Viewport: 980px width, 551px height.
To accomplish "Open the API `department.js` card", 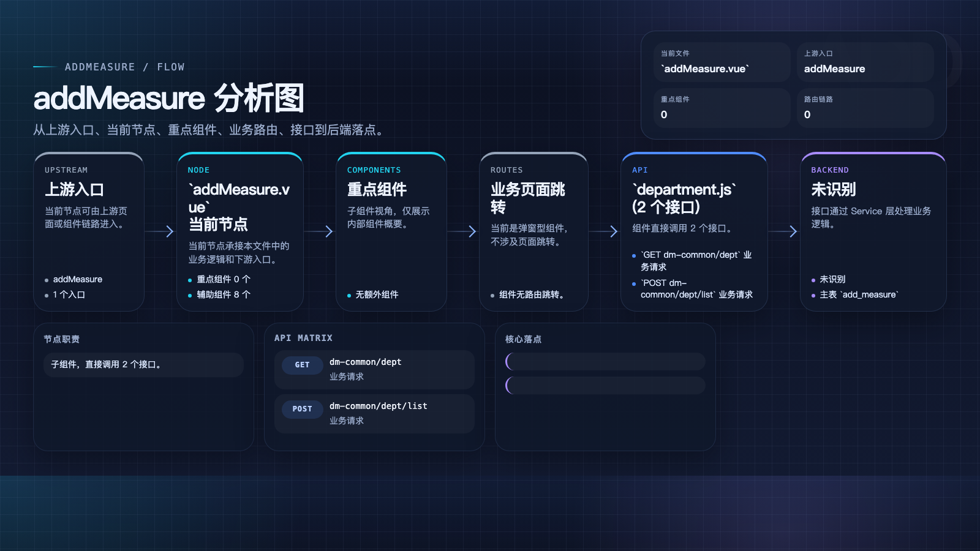I will coord(694,231).
